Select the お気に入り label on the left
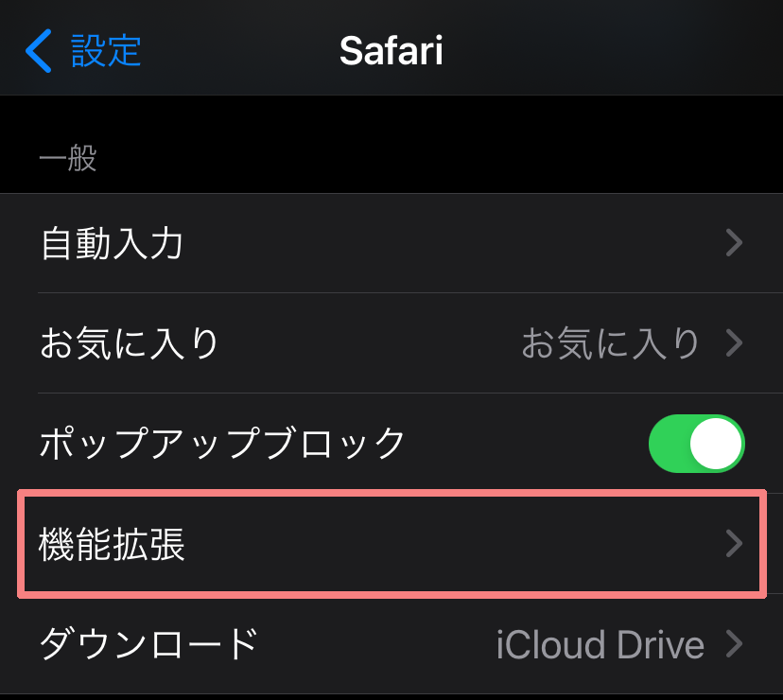Image resolution: width=783 pixels, height=700 pixels. pos(130,343)
